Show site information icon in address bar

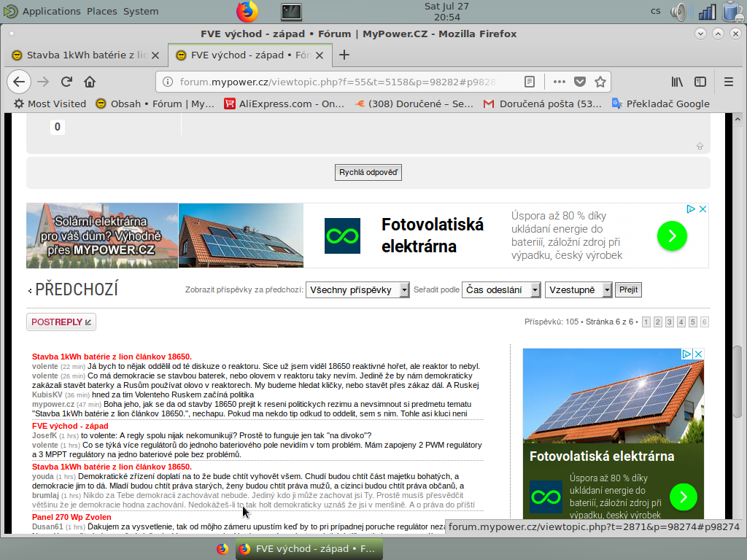pyautogui.click(x=168, y=82)
